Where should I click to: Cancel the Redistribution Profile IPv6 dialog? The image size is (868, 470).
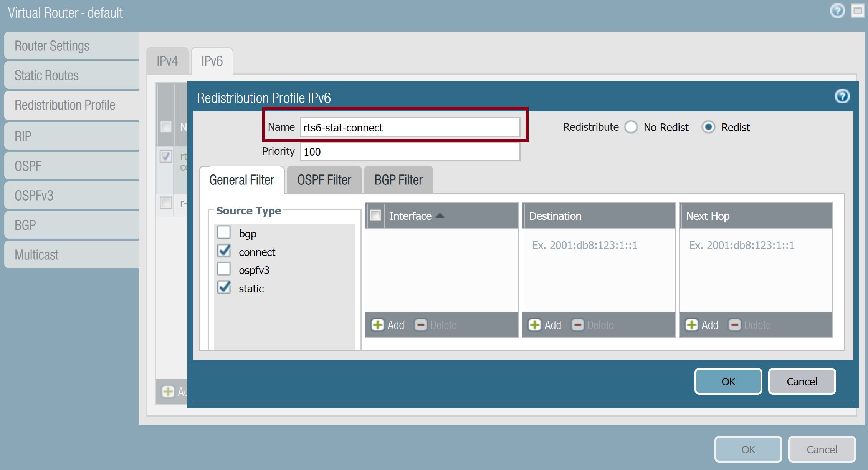click(x=802, y=381)
